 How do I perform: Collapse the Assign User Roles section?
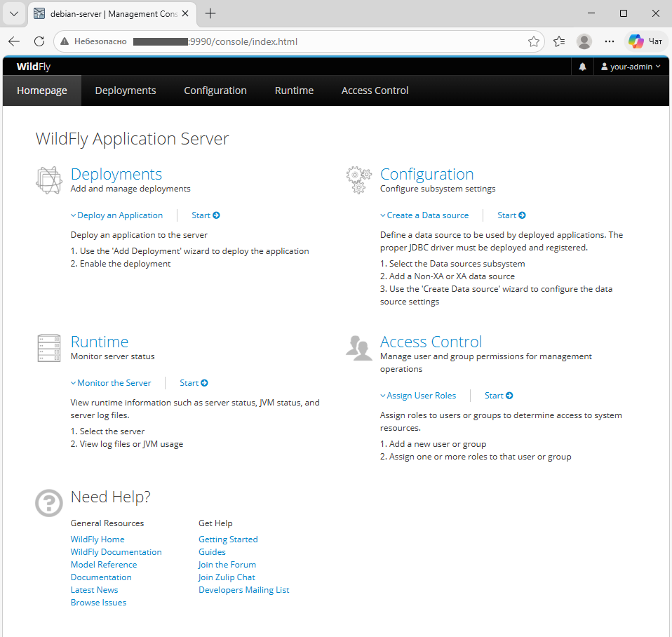(382, 395)
